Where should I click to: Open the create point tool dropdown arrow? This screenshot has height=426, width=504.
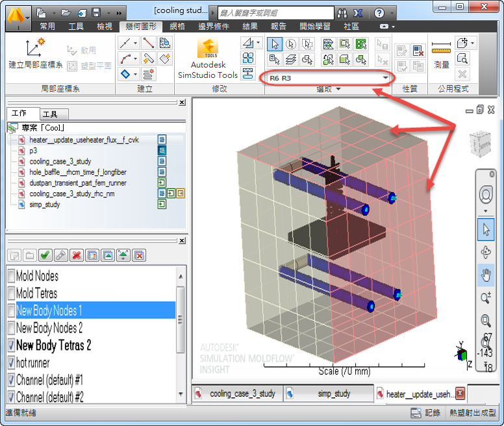136,43
